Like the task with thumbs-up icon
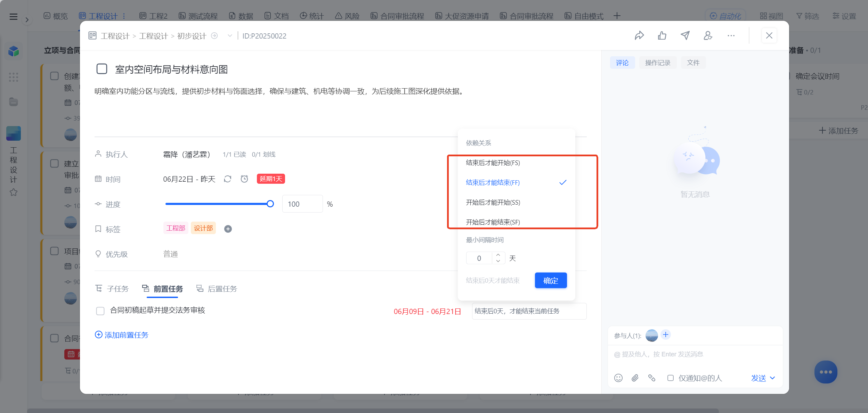 click(x=662, y=35)
